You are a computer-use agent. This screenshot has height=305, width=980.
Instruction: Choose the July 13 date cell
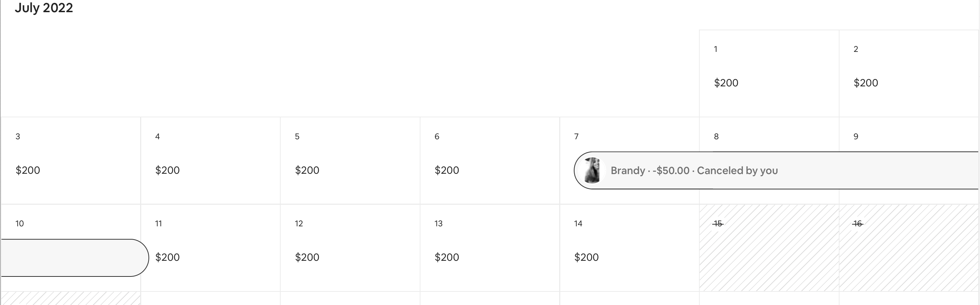tap(490, 248)
